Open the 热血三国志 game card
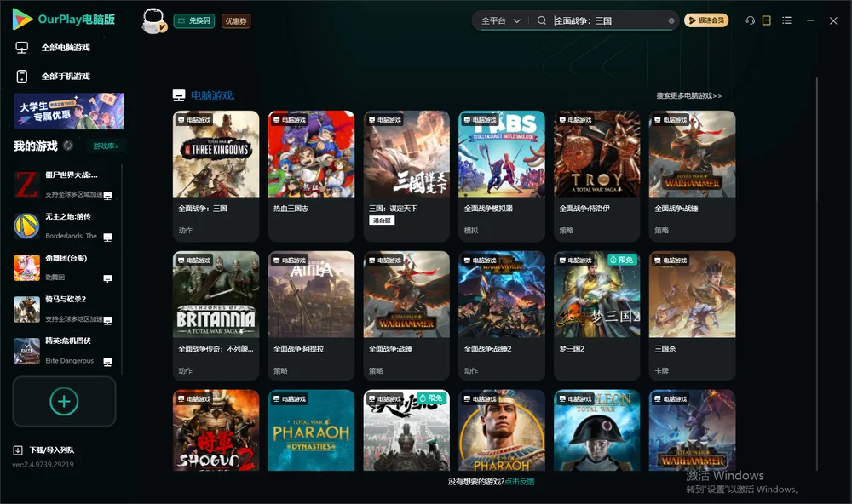 point(311,176)
